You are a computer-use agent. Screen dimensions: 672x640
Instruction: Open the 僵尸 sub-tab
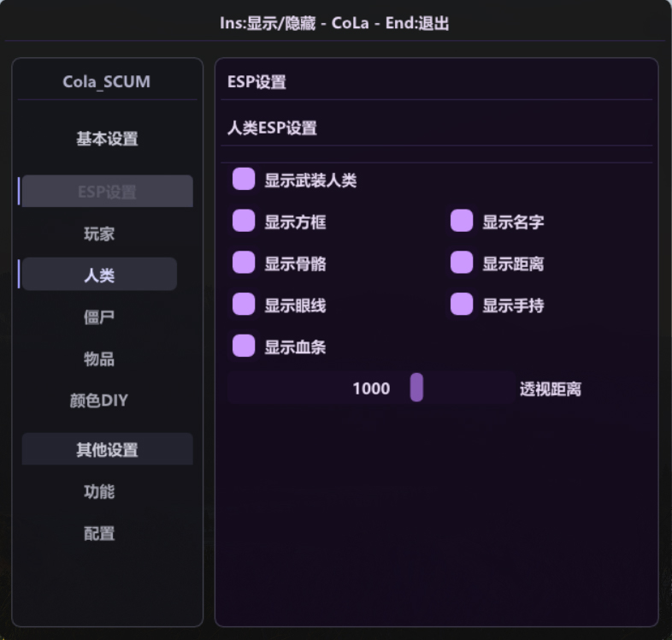(x=99, y=317)
